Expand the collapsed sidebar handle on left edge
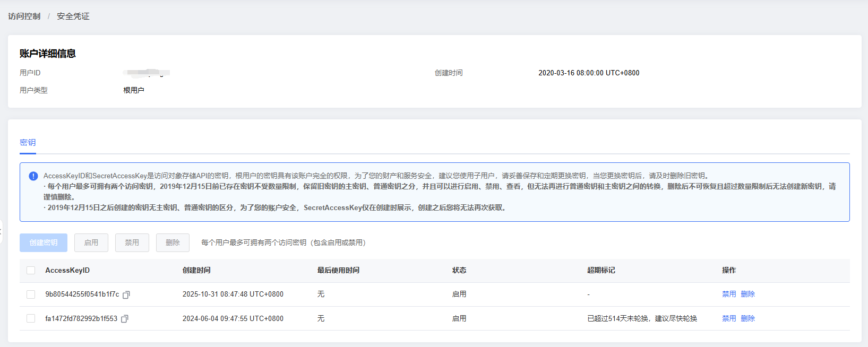 [1, 232]
